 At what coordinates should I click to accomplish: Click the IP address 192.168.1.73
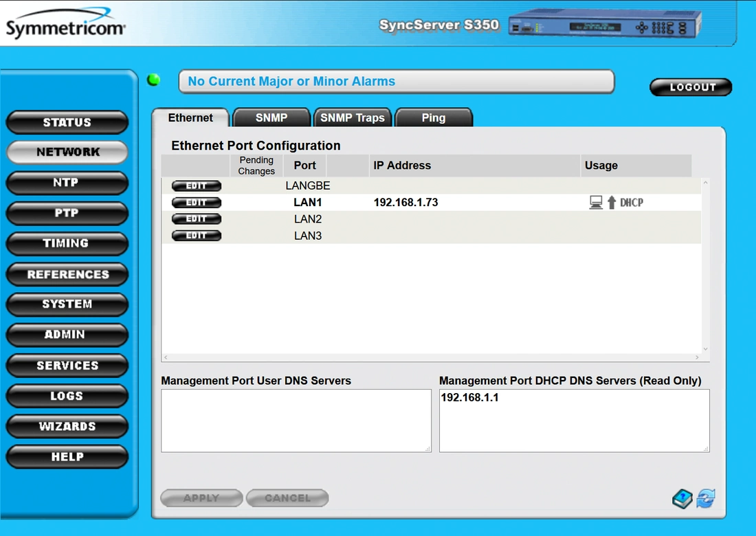coord(406,203)
